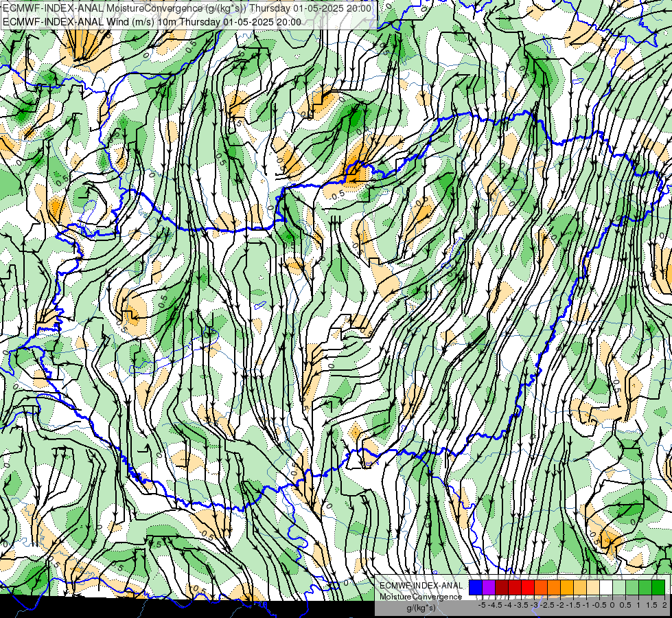Pick green legend swatch between 1 and 1.5
Viewport: 672px width, 618px height.
(x=645, y=588)
